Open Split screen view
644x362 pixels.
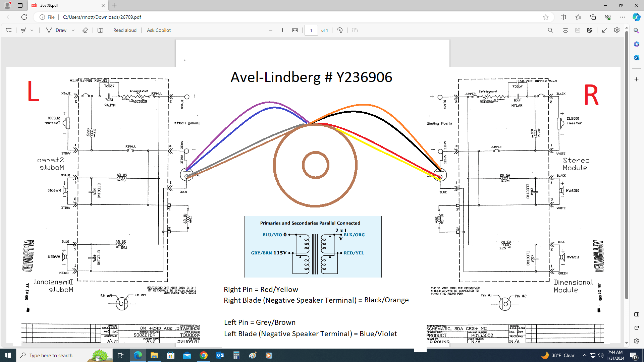click(x=563, y=17)
